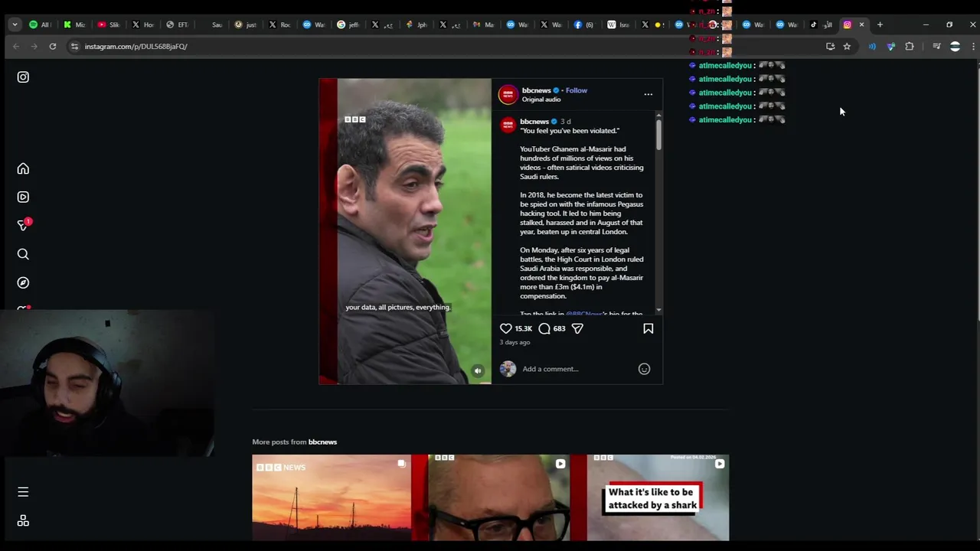Open bbcnews username in post header

(x=536, y=90)
